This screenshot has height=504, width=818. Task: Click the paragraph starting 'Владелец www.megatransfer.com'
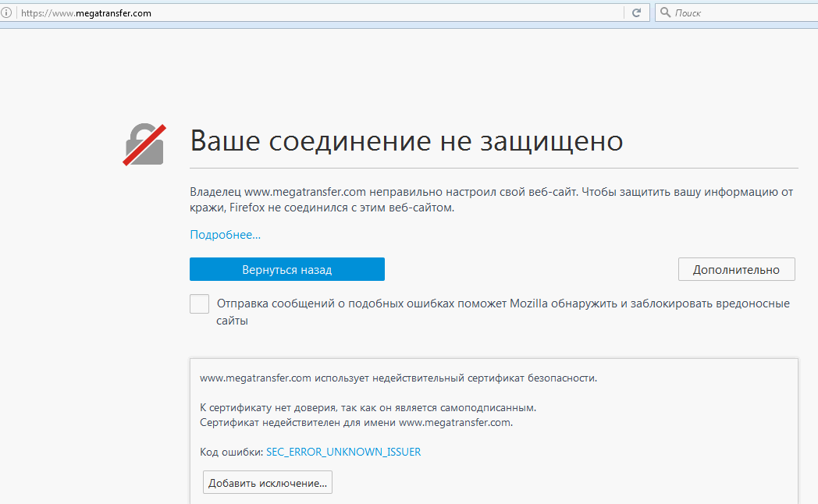pyautogui.click(x=492, y=200)
